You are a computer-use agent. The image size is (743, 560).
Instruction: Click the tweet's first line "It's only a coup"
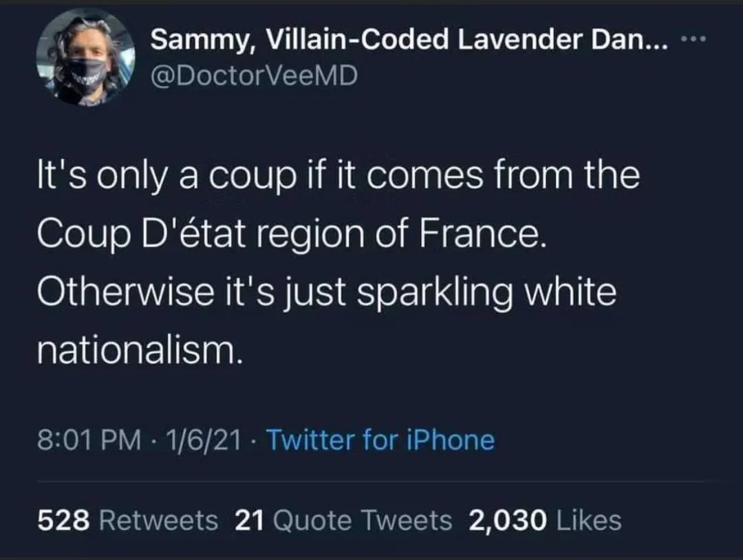[x=165, y=176]
